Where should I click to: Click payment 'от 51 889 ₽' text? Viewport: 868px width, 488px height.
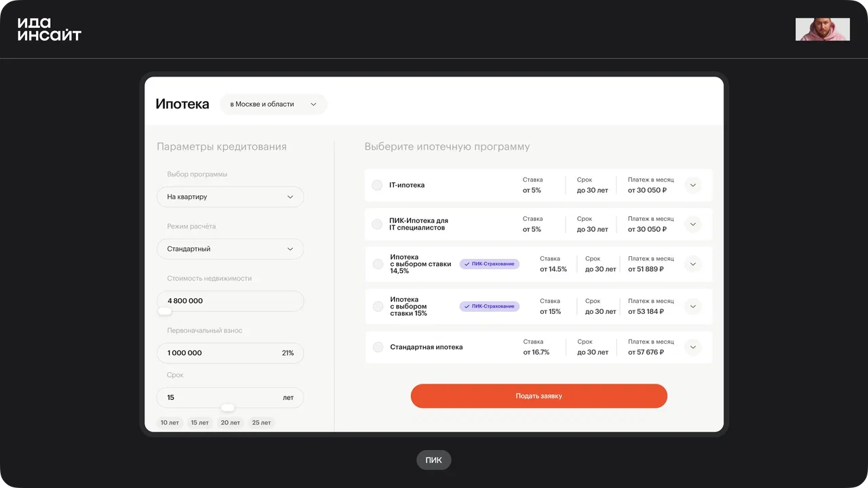646,269
